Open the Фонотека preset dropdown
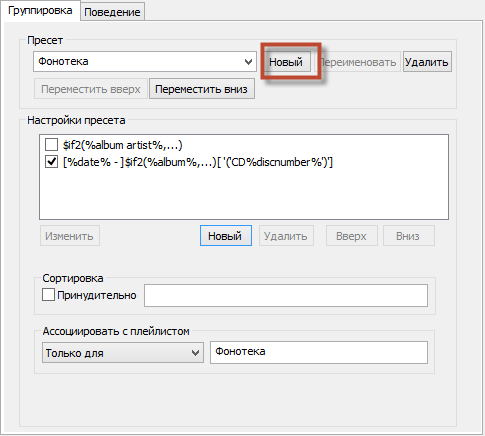This screenshot has height=436, width=485. pos(145,62)
